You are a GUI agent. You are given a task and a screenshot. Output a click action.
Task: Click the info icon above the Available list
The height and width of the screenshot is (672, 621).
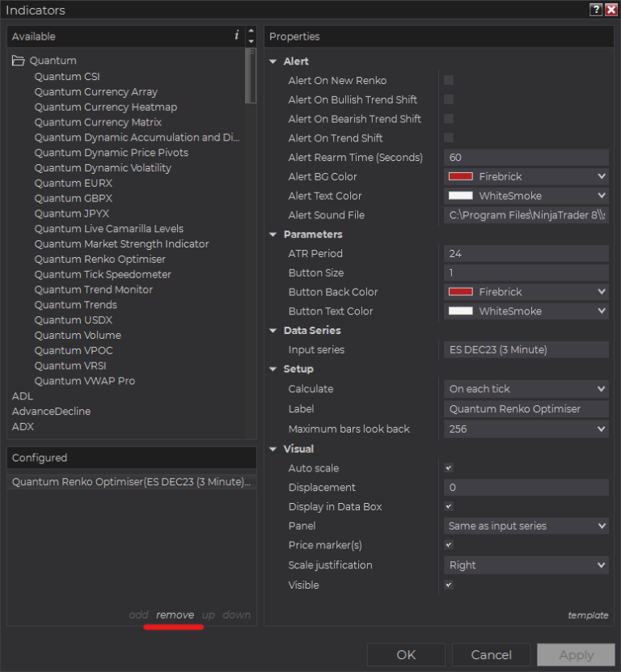click(235, 36)
